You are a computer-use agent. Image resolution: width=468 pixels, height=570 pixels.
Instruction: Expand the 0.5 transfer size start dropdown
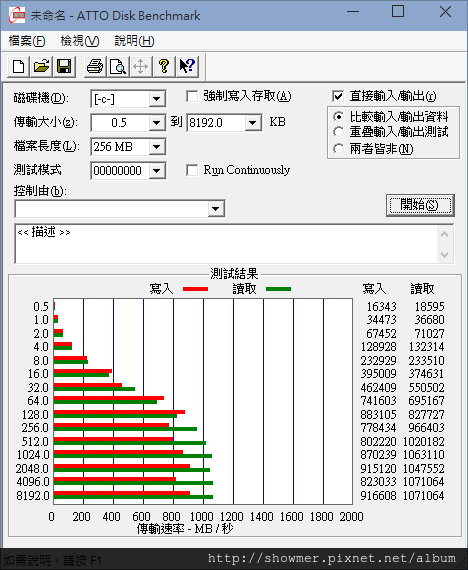click(157, 123)
